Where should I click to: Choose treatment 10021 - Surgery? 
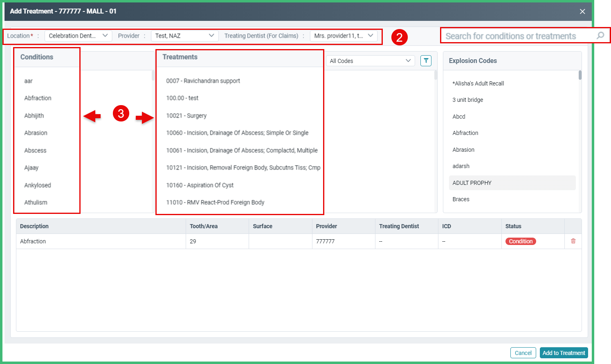click(186, 115)
